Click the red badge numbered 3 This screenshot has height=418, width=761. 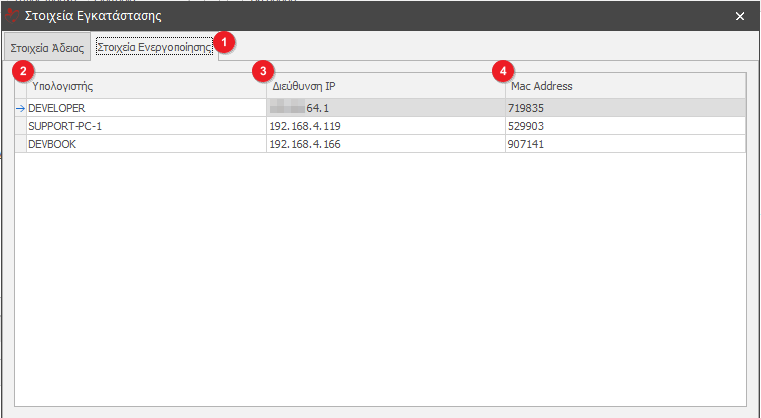coord(263,72)
